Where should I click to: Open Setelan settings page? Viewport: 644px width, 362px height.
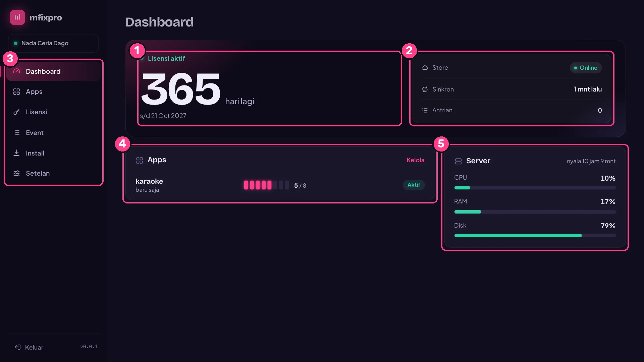54,173
